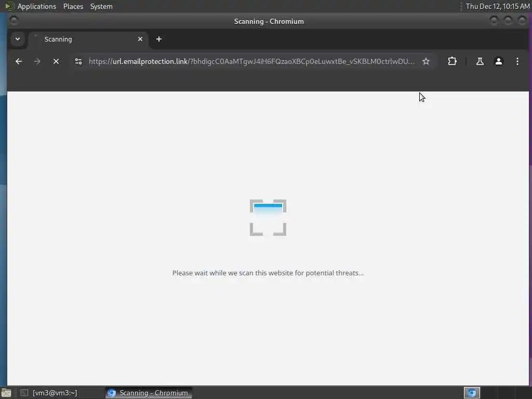View site information icon in address bar
The image size is (532, 399).
[x=78, y=61]
